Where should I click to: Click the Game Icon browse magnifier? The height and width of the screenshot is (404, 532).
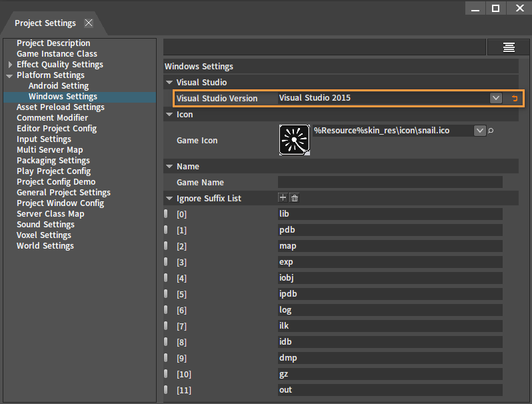(x=491, y=131)
